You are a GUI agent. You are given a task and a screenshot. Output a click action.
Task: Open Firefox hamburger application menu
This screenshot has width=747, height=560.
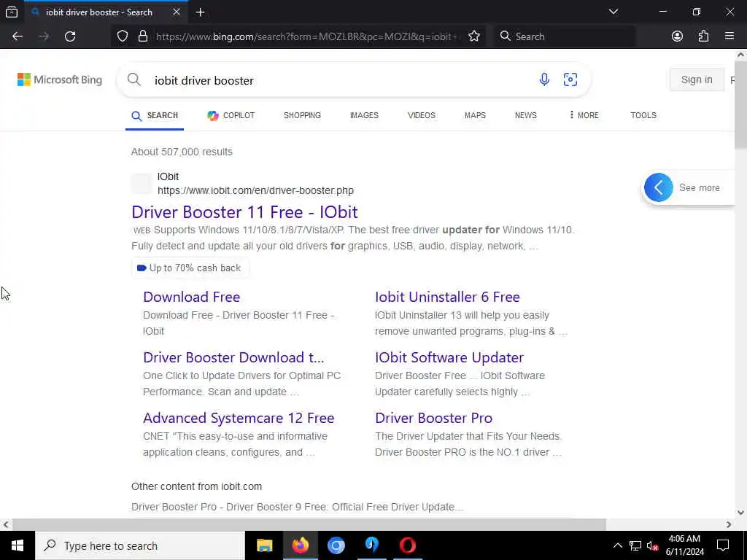pos(729,36)
